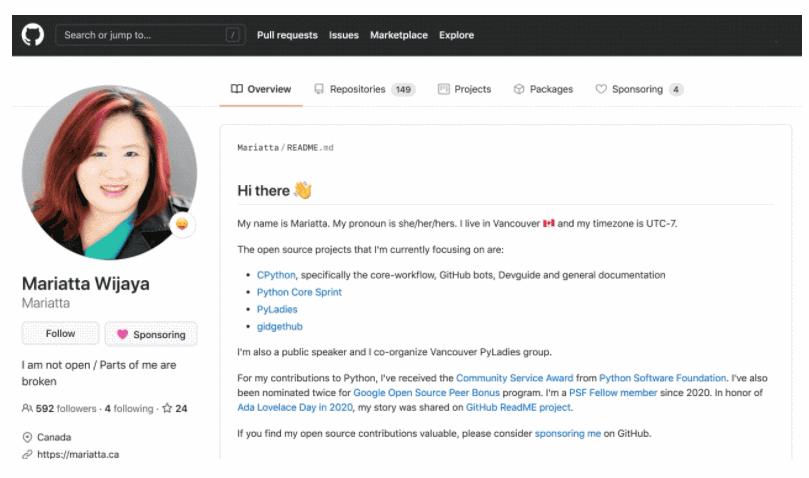Image resolution: width=809 pixels, height=478 pixels.
Task: Follow Mariatta Wijaya
Action: (60, 333)
